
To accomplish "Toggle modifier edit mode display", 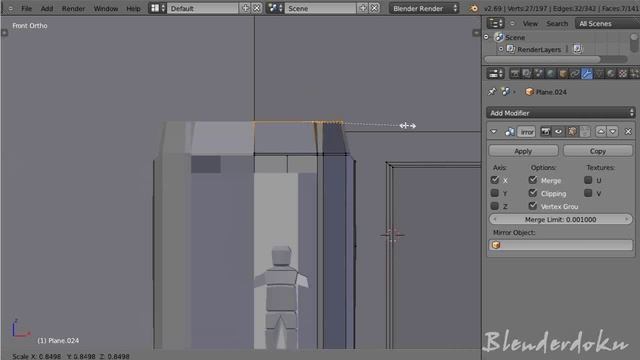I will click(572, 131).
